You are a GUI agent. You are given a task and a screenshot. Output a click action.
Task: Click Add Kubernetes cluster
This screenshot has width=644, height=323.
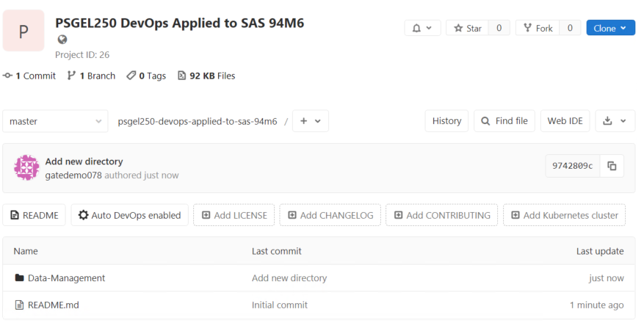point(564,215)
